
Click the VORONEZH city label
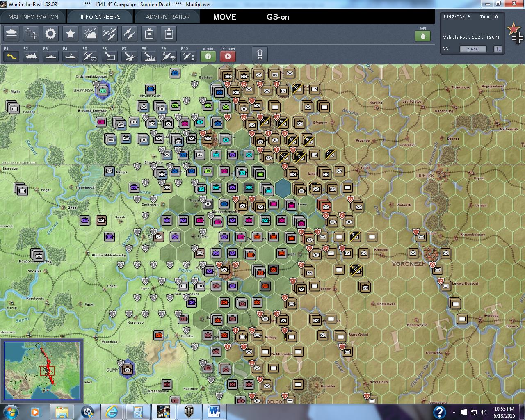[409, 264]
